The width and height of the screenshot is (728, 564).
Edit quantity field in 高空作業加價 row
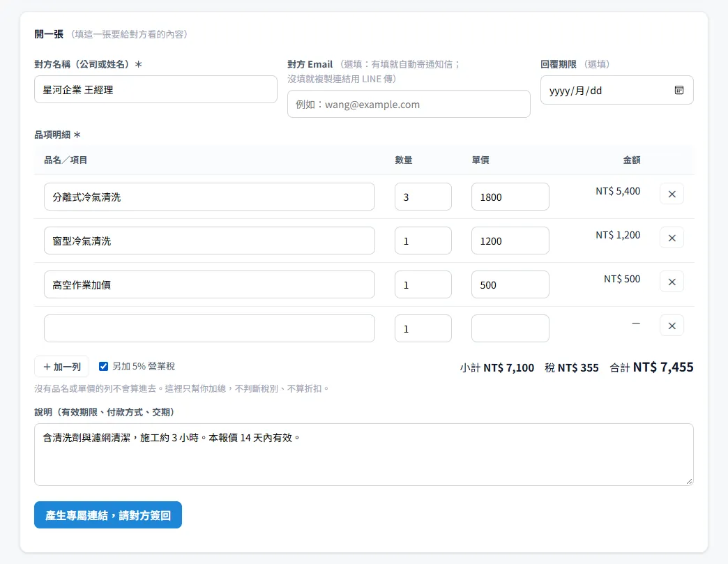423,284
